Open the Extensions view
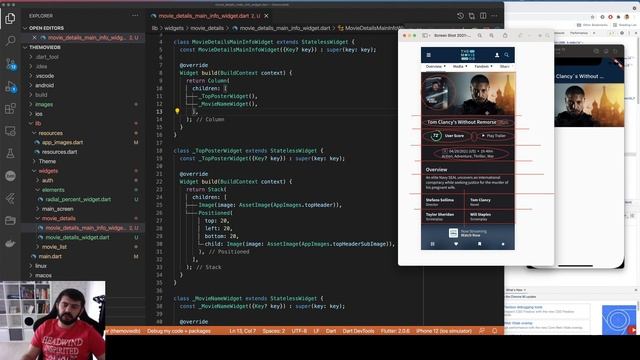Viewport: 640px width, 360px height. coord(10,109)
